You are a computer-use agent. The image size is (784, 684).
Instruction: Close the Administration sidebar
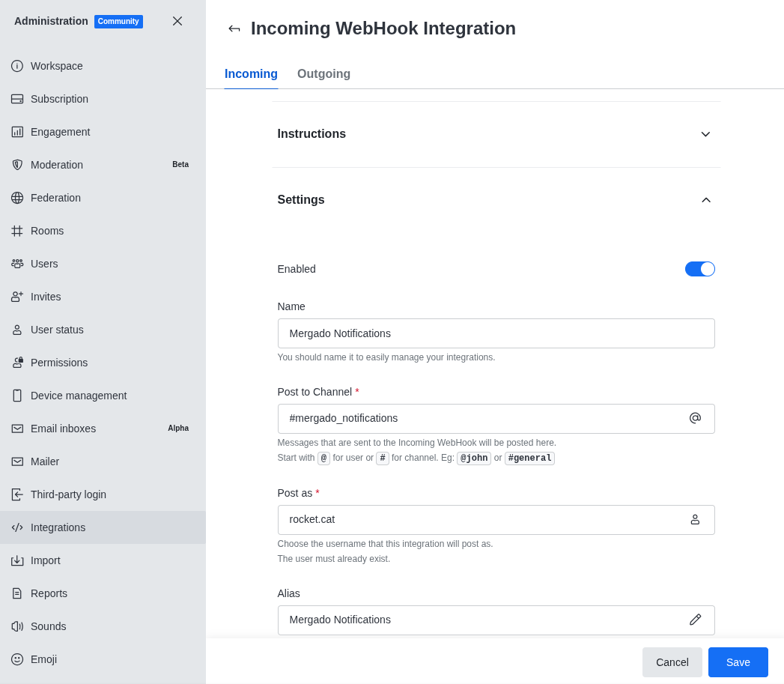(x=177, y=21)
